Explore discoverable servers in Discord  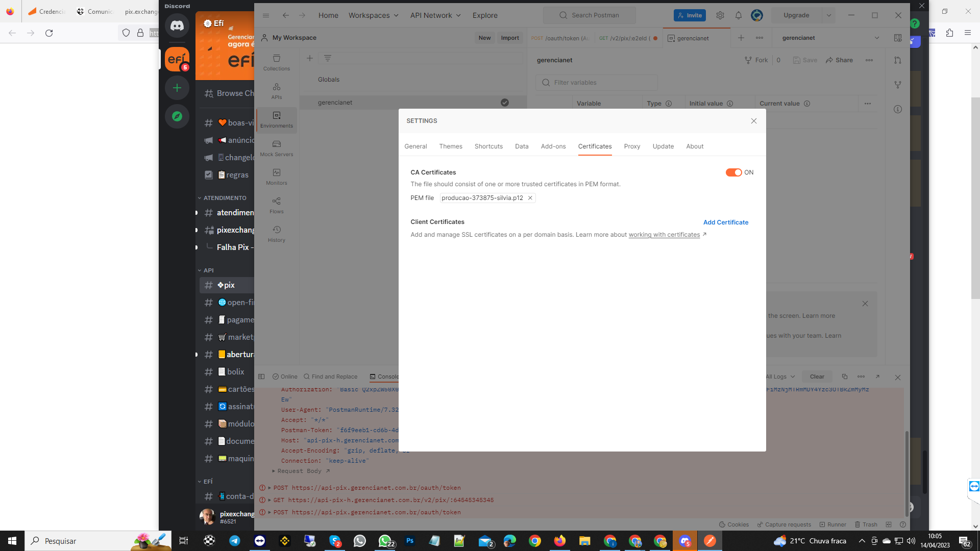pyautogui.click(x=177, y=116)
